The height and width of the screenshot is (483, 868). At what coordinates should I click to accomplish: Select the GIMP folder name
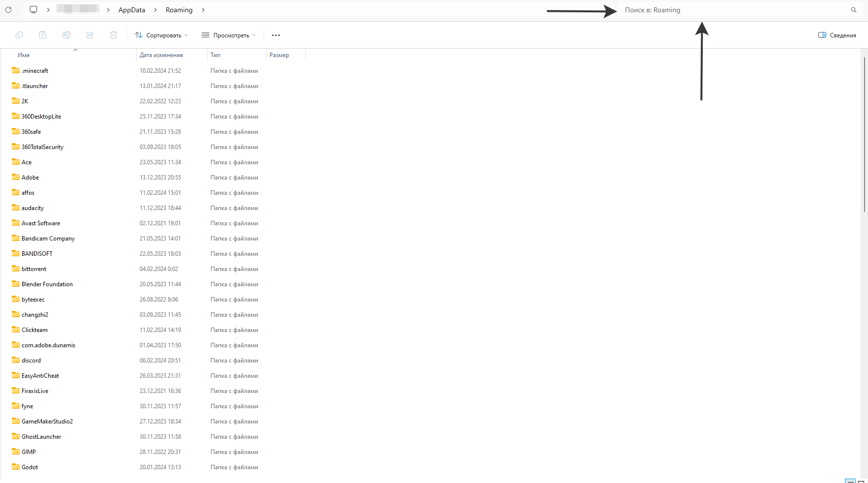[29, 452]
